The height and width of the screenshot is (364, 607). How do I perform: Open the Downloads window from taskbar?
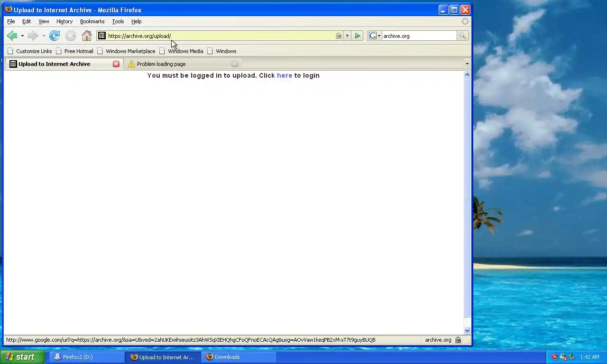[239, 357]
